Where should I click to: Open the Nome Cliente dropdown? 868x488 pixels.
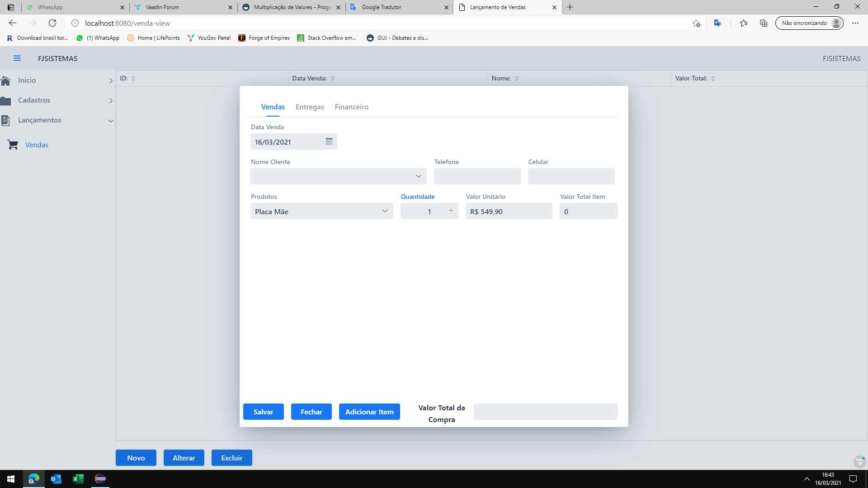pyautogui.click(x=418, y=176)
